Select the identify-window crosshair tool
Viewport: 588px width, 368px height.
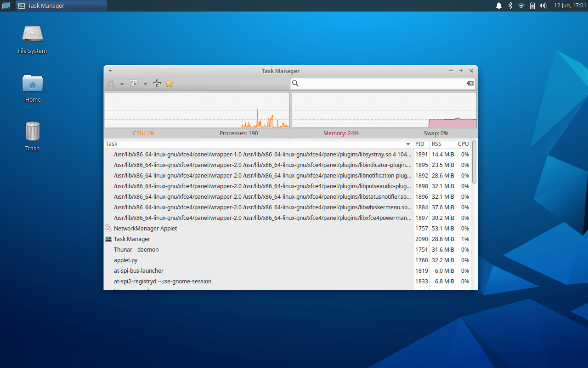click(157, 83)
